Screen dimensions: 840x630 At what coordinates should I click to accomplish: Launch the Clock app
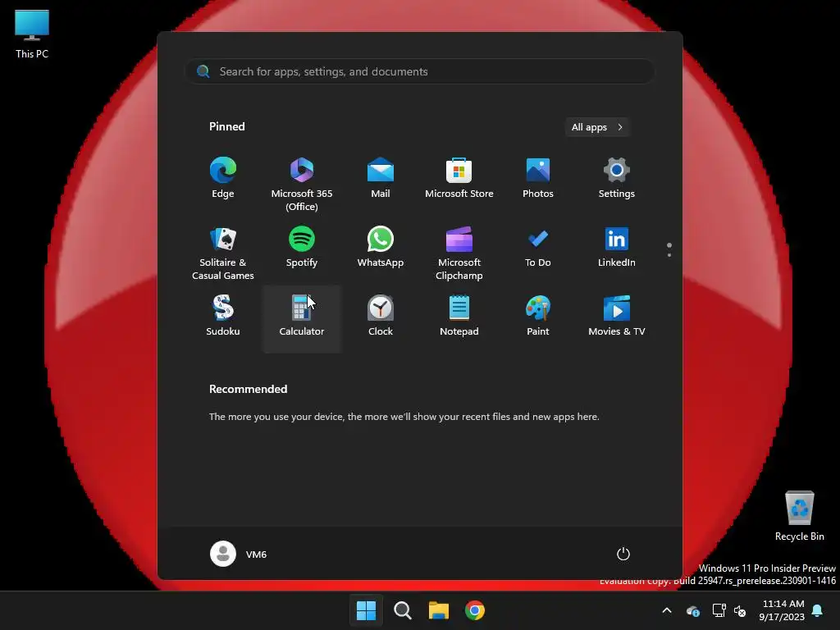(x=381, y=316)
